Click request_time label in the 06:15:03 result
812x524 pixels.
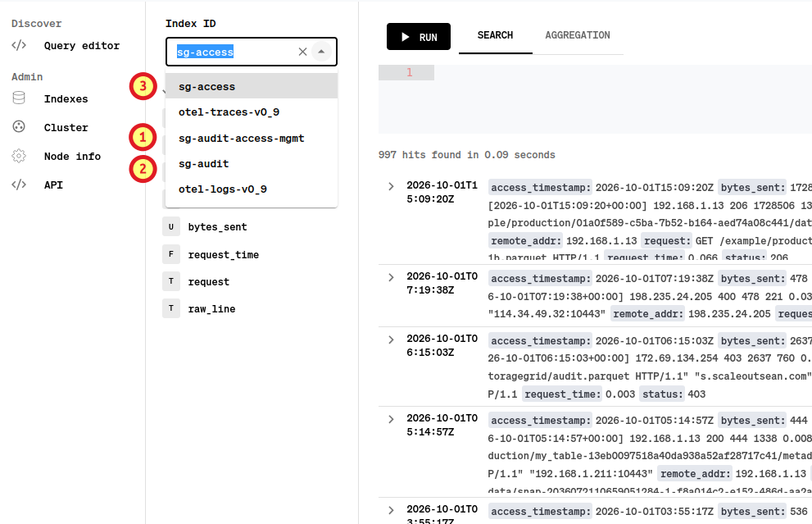pyautogui.click(x=562, y=394)
